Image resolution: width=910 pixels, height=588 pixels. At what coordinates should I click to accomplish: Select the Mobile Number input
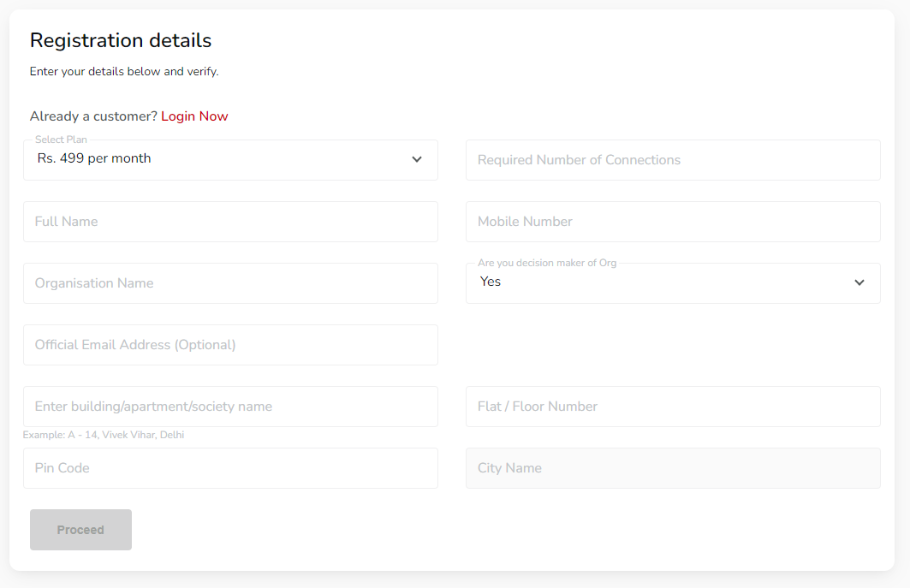[672, 222]
